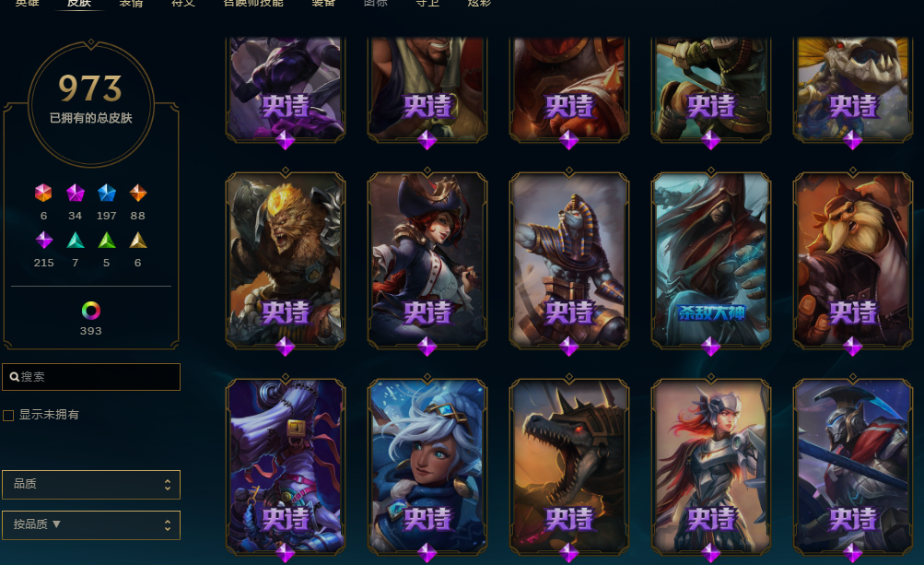
Task: Select the pirate hat redhead skin card
Action: click(x=427, y=260)
